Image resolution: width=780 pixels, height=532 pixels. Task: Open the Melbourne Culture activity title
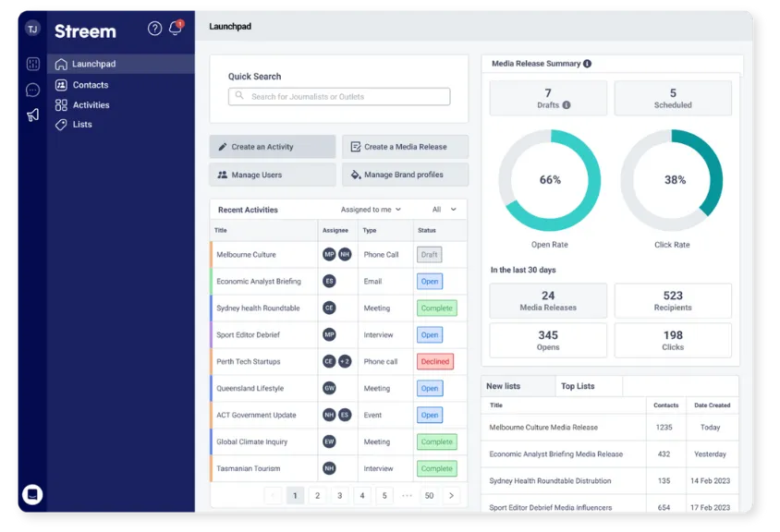tap(246, 255)
